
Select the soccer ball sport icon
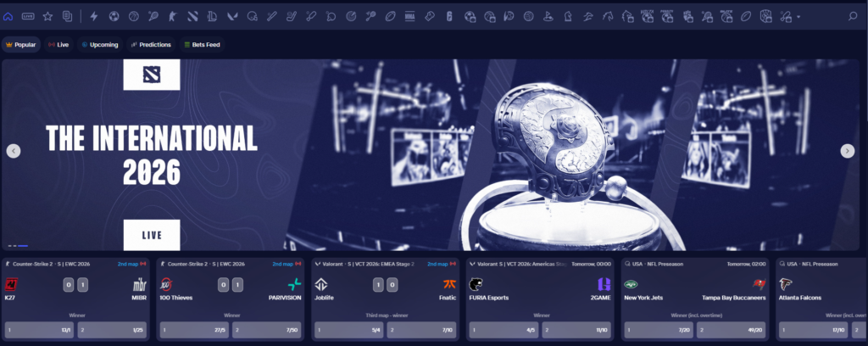pos(114,17)
